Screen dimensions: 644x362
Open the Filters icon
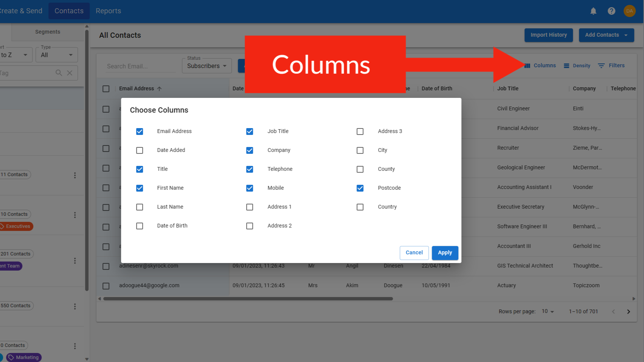(601, 66)
